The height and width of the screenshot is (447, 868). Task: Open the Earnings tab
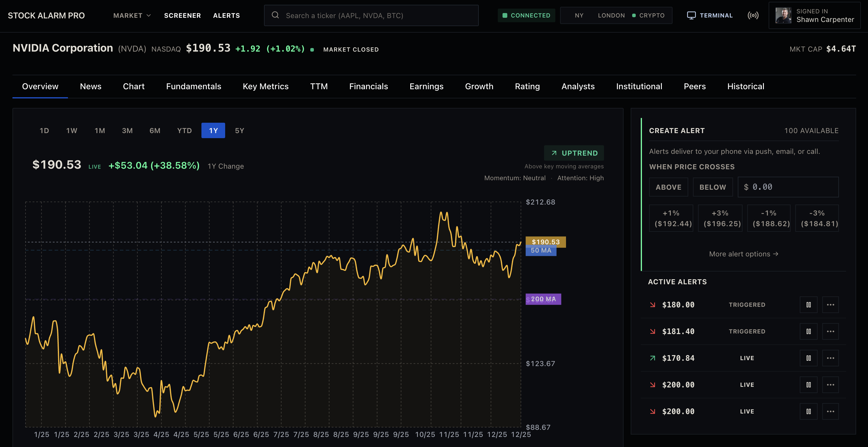[x=426, y=87]
